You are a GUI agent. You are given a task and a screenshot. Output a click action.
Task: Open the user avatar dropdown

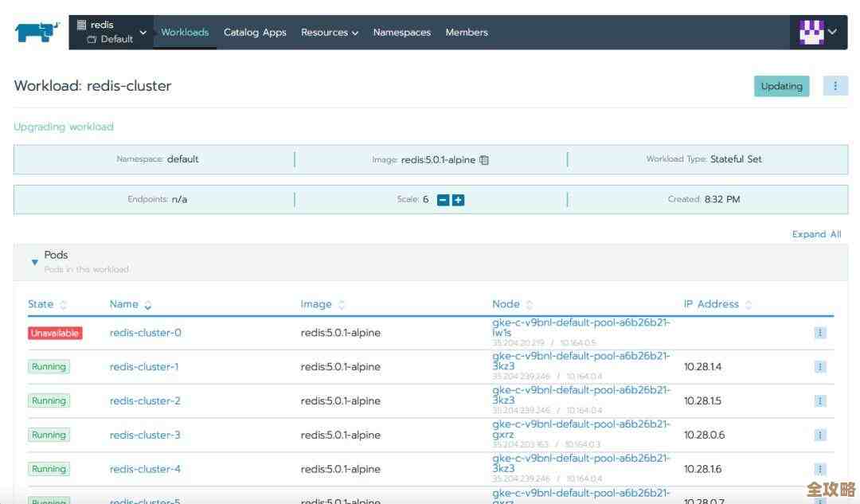coord(818,33)
